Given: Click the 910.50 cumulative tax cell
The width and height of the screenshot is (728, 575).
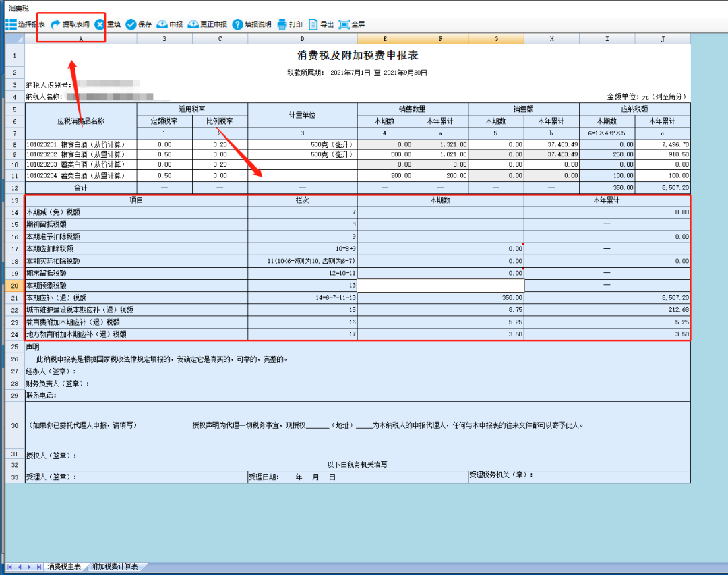Looking at the screenshot, I should coord(663,154).
